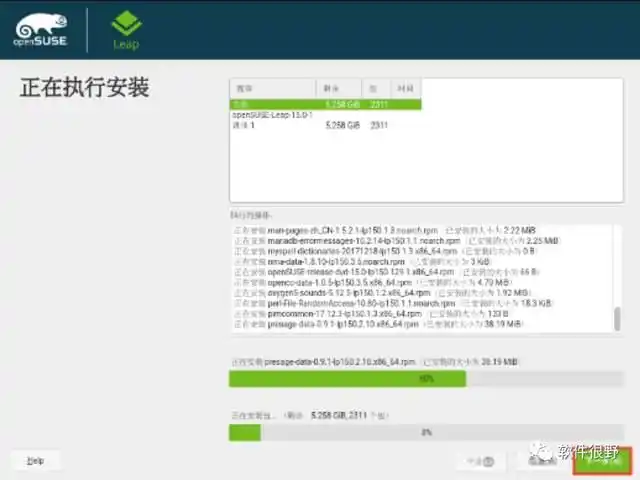Click the oxygen5-sounds log line

tap(382, 293)
